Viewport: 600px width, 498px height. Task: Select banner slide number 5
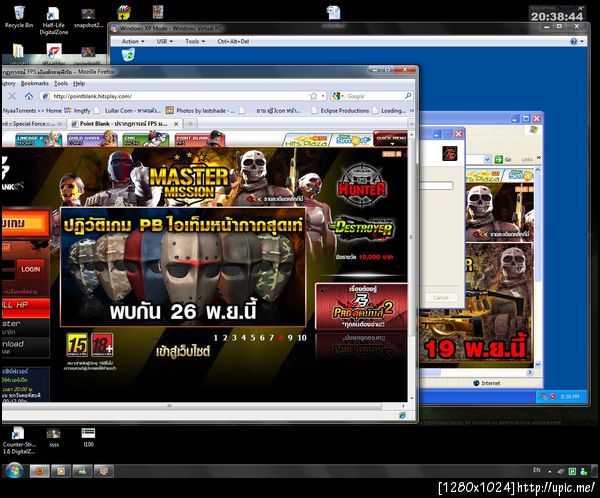point(253,338)
